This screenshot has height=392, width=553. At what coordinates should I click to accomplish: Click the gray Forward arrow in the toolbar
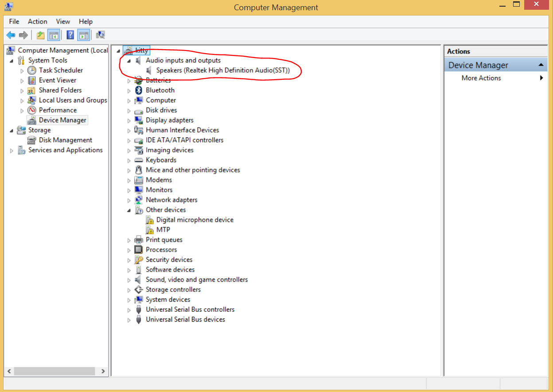tap(23, 35)
